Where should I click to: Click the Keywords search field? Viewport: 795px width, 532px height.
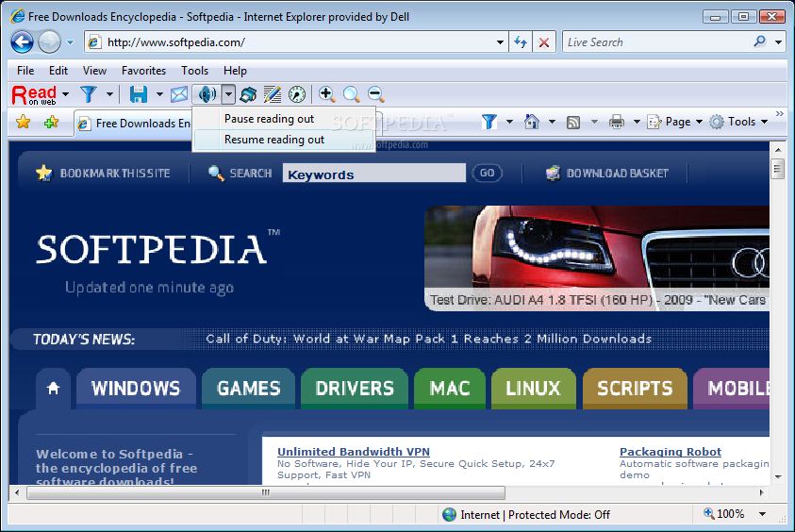pos(374,174)
